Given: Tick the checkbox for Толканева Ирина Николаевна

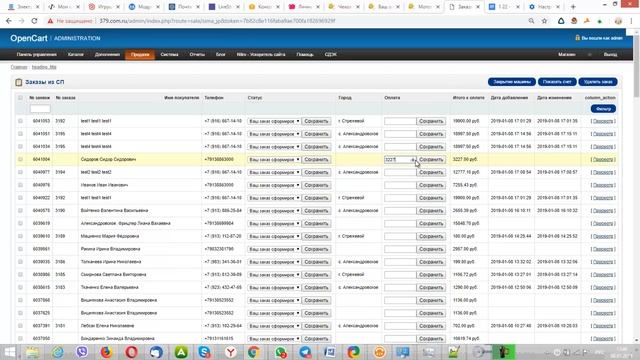Looking at the screenshot, I should click(20, 262).
